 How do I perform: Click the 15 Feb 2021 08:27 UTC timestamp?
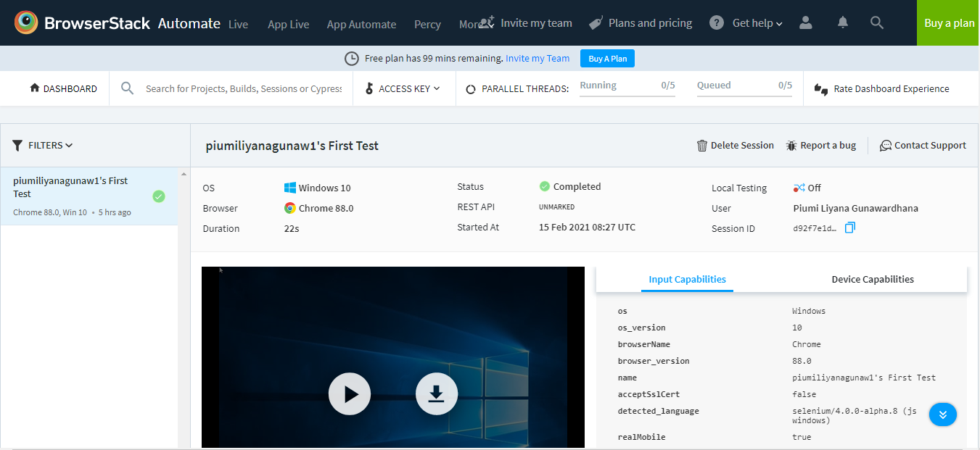point(587,228)
